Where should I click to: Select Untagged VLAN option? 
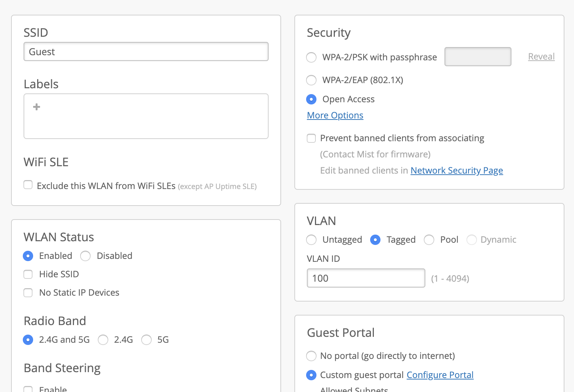(x=311, y=240)
